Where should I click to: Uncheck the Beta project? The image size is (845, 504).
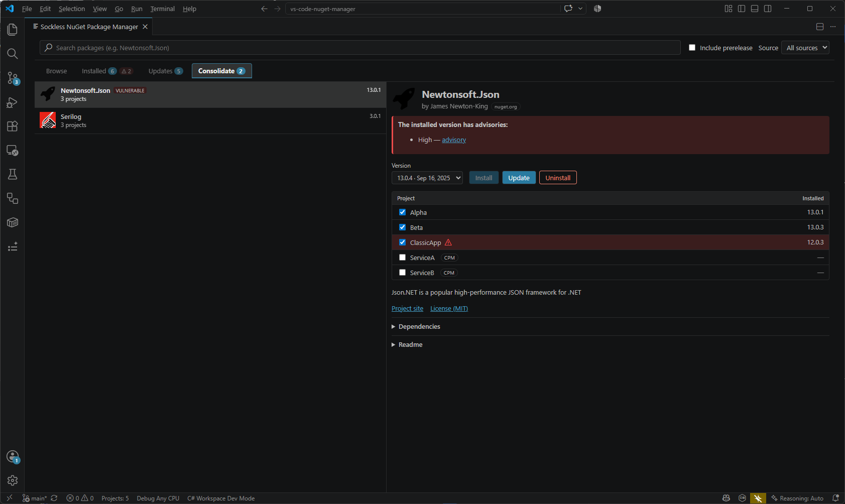pyautogui.click(x=402, y=227)
